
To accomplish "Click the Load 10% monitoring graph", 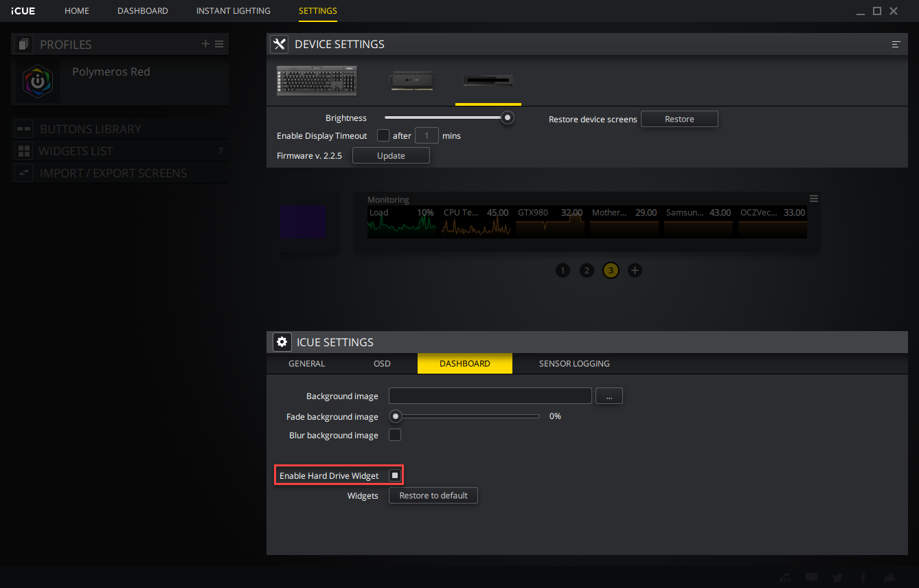I will coord(402,223).
